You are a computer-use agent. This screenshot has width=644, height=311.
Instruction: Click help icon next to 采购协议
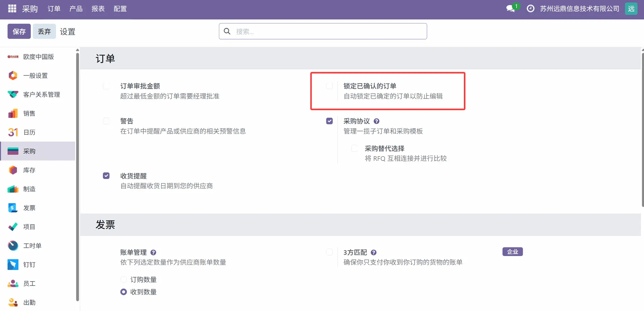pyautogui.click(x=377, y=121)
